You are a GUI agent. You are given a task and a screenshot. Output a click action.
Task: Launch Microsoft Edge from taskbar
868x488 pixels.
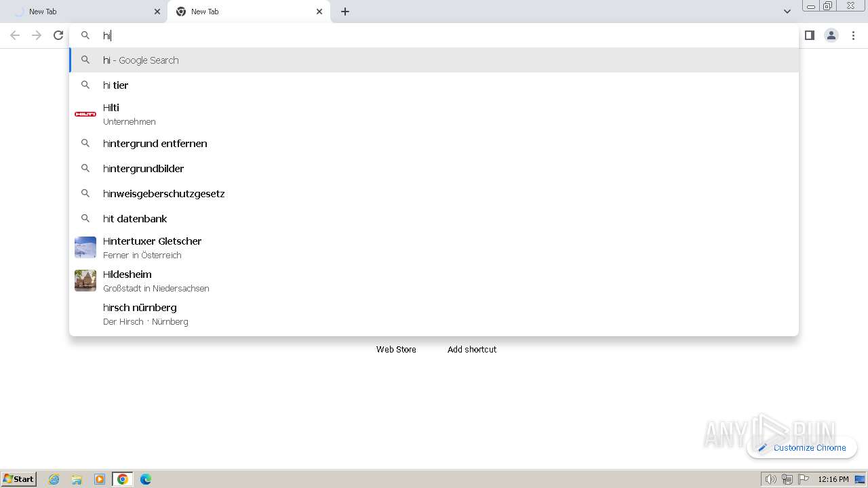pyautogui.click(x=146, y=479)
